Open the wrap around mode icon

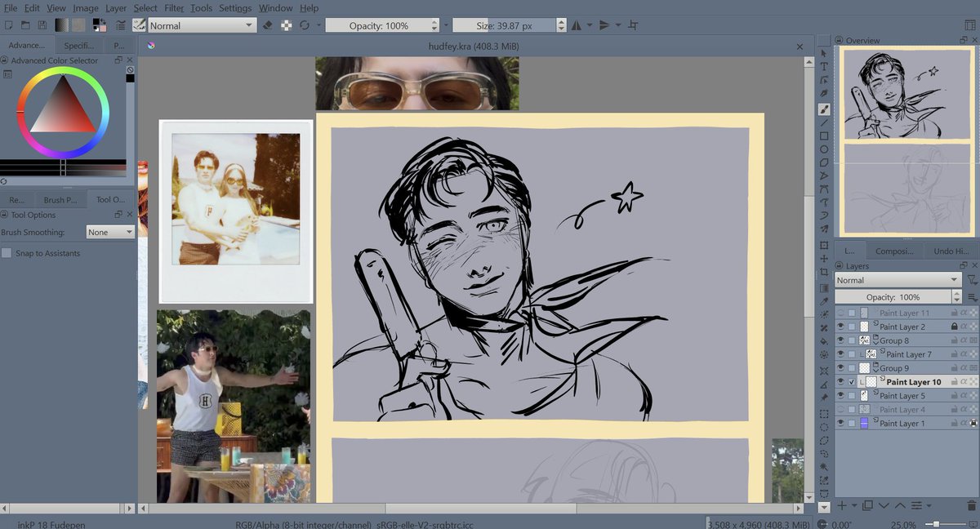click(x=635, y=25)
